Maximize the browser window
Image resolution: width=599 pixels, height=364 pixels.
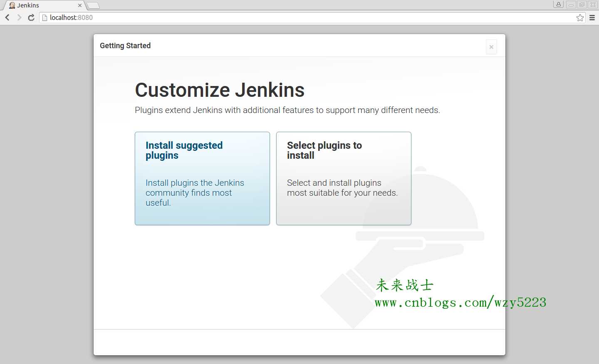click(x=582, y=5)
